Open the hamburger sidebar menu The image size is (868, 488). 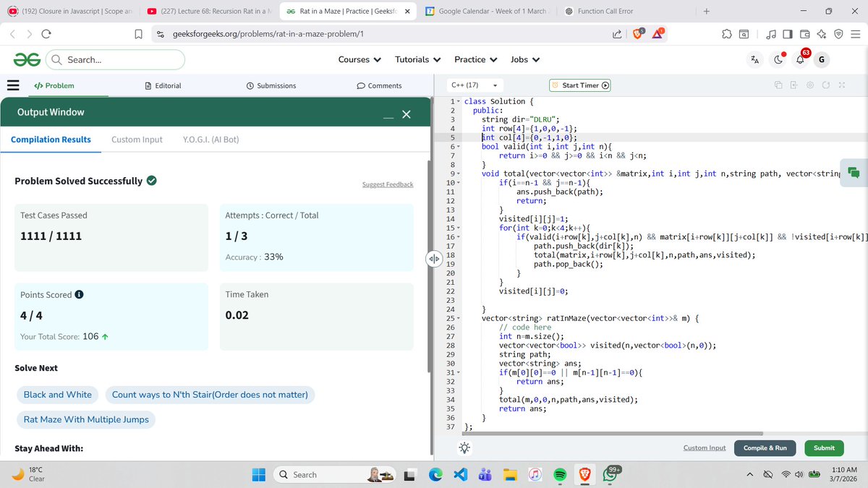[x=13, y=85]
